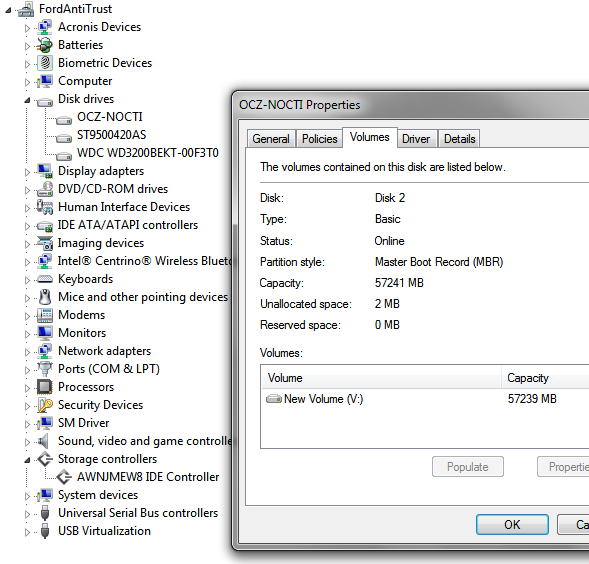Select the Volumes tab
The height and width of the screenshot is (564, 589).
[x=370, y=137]
